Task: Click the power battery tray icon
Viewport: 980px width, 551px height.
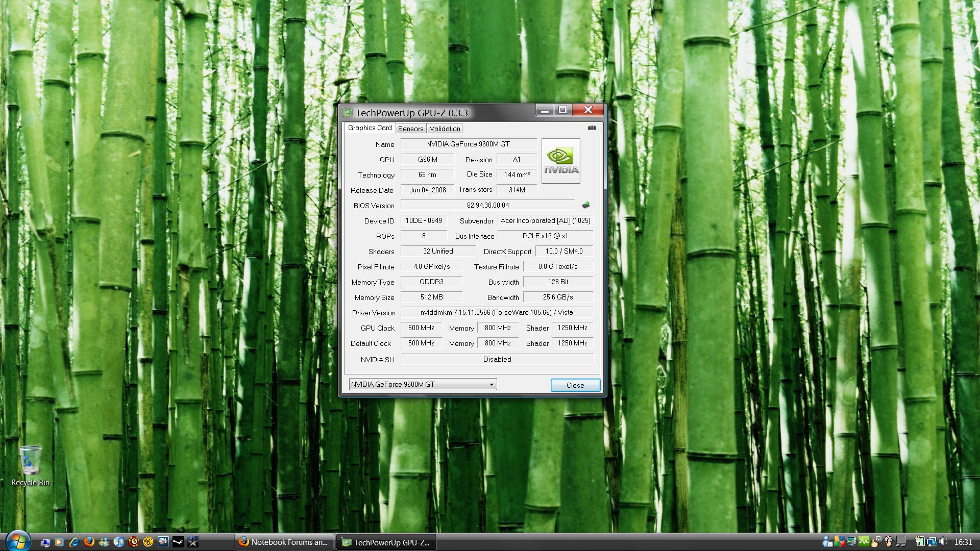Action: [x=920, y=542]
